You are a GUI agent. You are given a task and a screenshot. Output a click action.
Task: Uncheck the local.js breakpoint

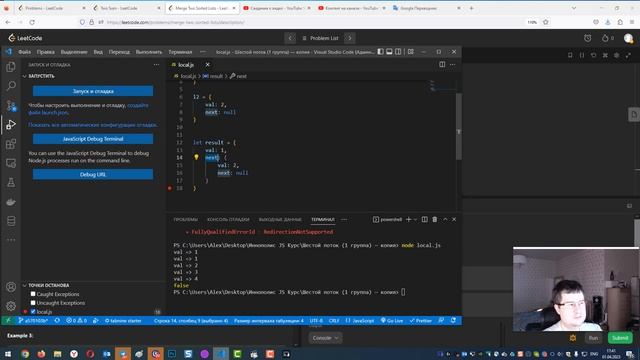(x=33, y=312)
